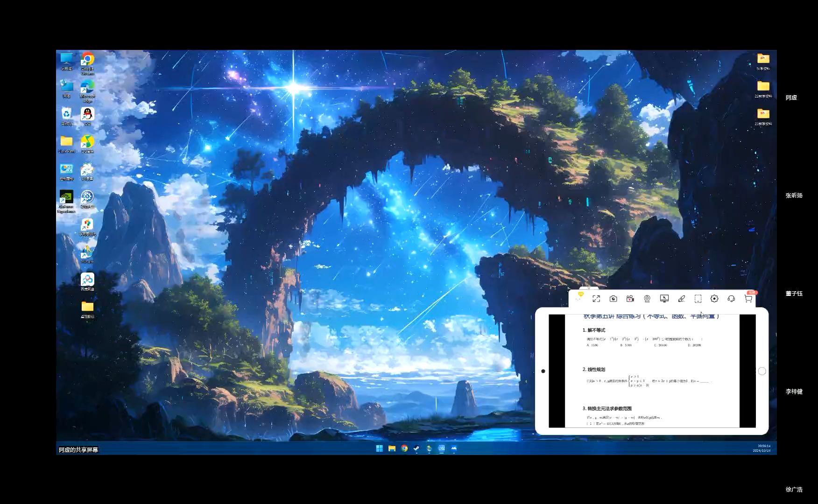Open the top folder at desktop right edge

(x=763, y=61)
